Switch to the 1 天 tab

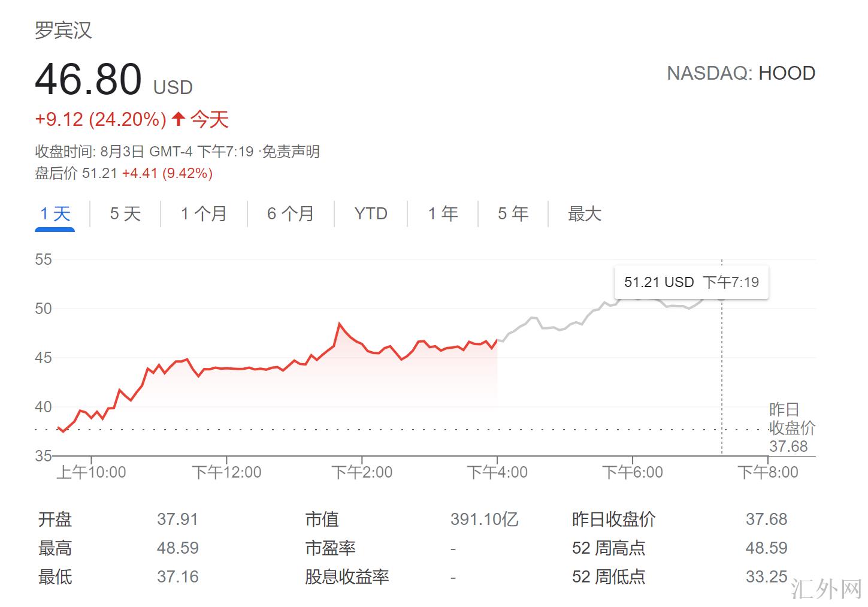coord(55,214)
